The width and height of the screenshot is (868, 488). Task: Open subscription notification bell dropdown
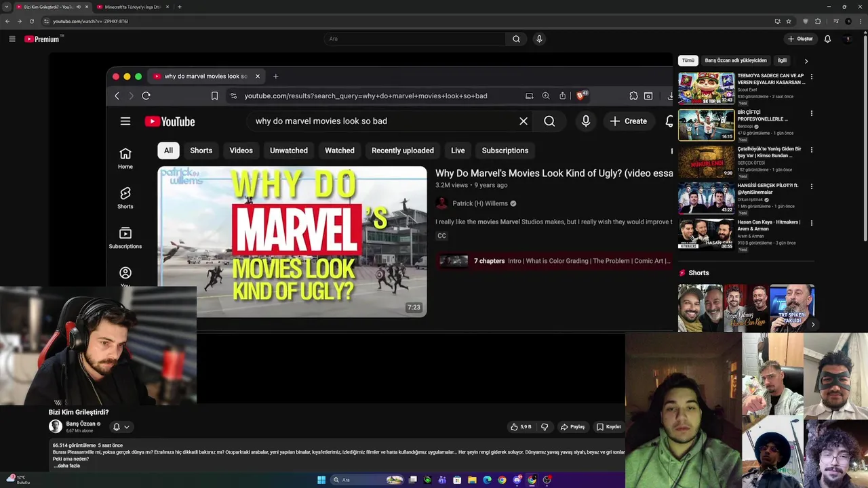coord(121,427)
